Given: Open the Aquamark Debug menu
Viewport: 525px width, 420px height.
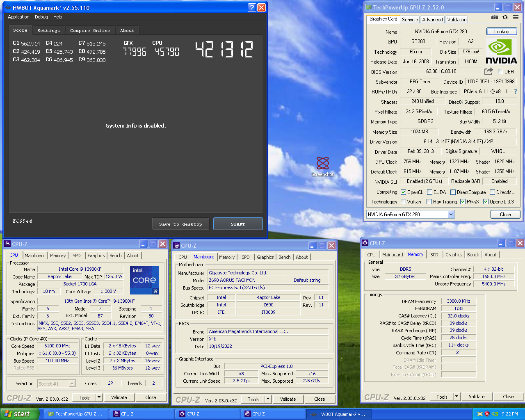Looking at the screenshot, I should (41, 17).
